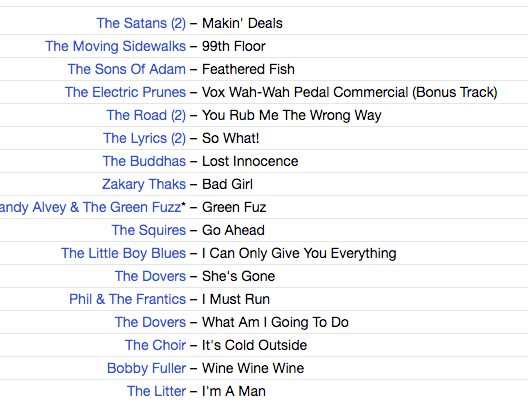The height and width of the screenshot is (412, 528).
Task: Select the It's Cold Outside track row
Action: click(x=264, y=345)
